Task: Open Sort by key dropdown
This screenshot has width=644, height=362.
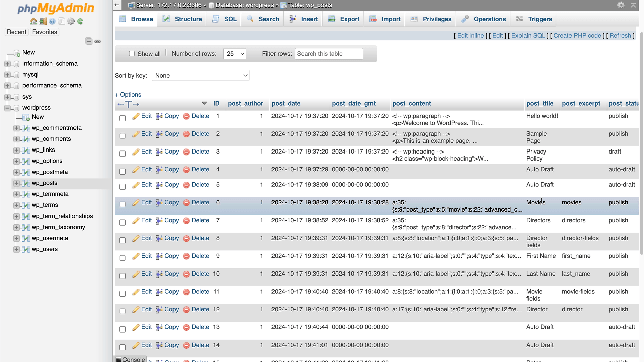Action: pos(200,76)
